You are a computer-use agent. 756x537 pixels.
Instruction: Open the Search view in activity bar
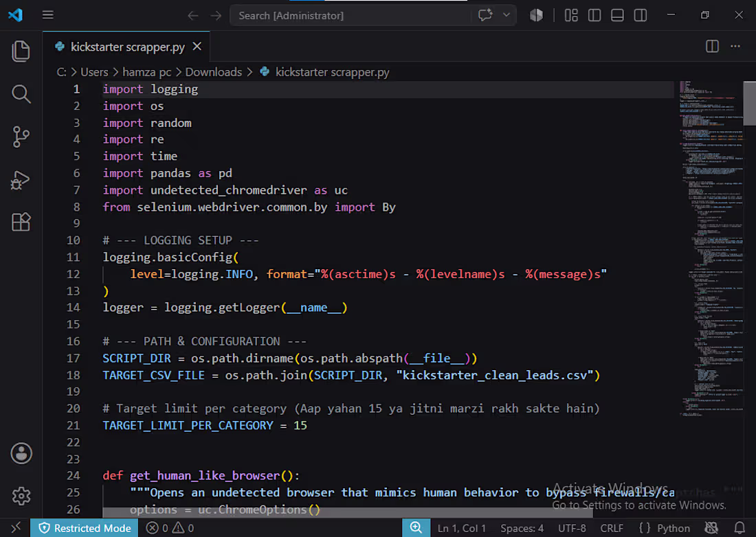click(21, 94)
